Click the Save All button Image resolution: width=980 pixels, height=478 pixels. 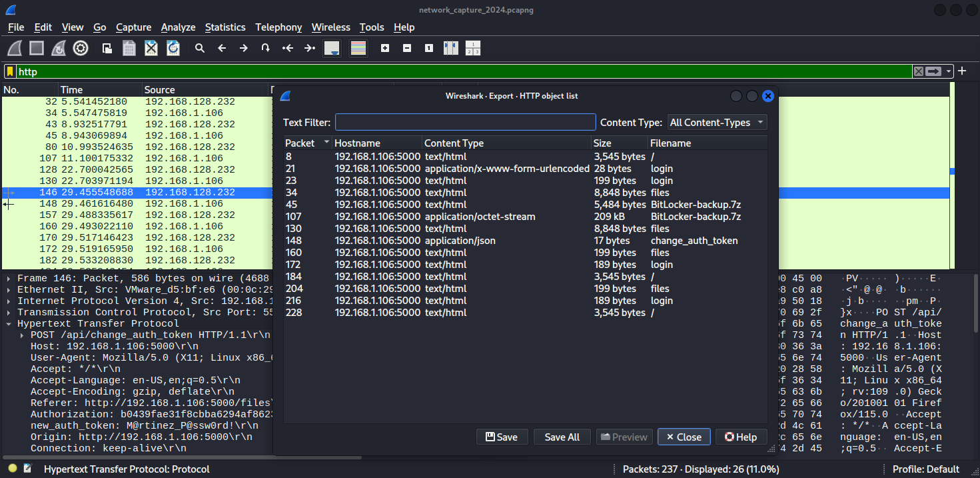(562, 437)
